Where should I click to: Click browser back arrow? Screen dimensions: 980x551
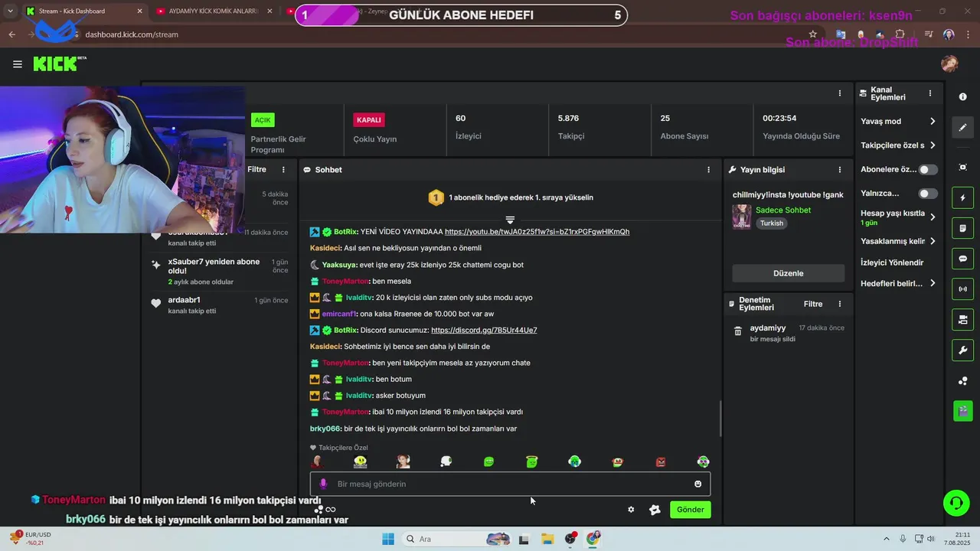point(11,34)
